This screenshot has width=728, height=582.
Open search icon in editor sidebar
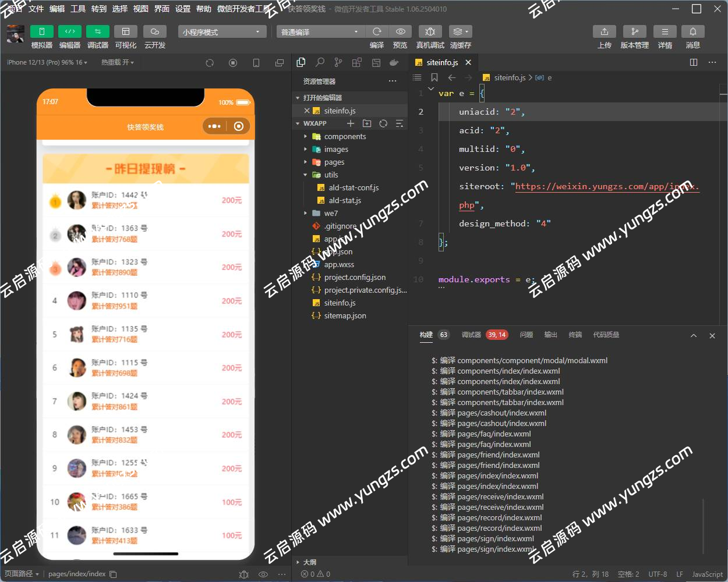[320, 62]
